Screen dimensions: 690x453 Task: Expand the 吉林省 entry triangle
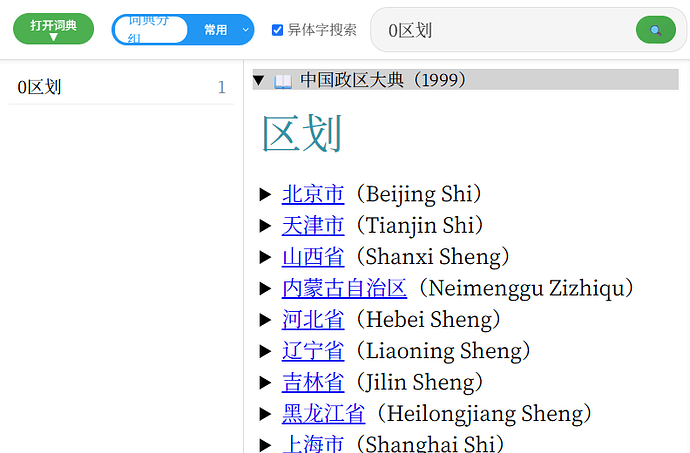(x=265, y=382)
